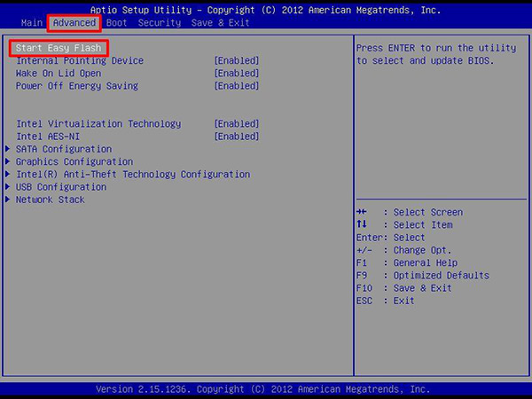This screenshot has height=399, width=532.
Task: Open the Security tab
Action: pos(160,22)
